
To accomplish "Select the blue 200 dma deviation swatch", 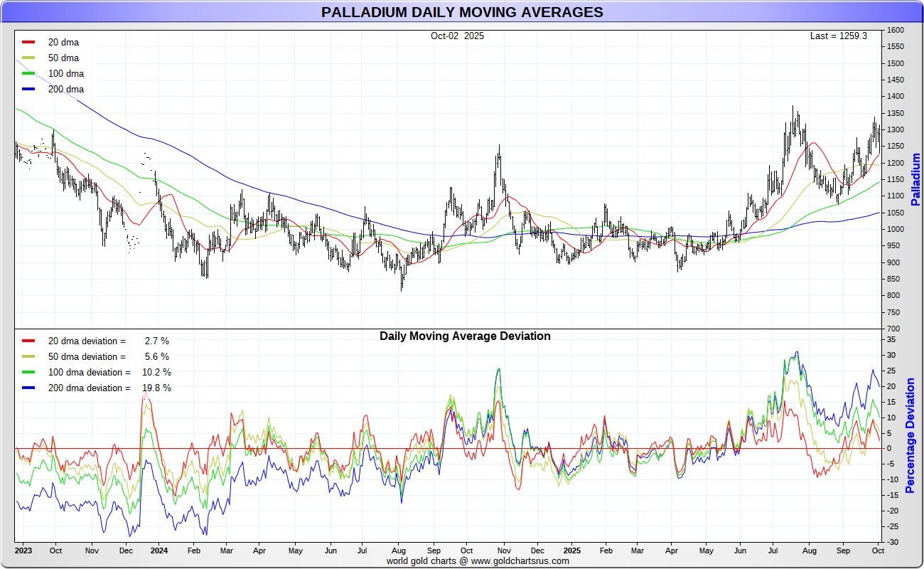I will pos(28,388).
